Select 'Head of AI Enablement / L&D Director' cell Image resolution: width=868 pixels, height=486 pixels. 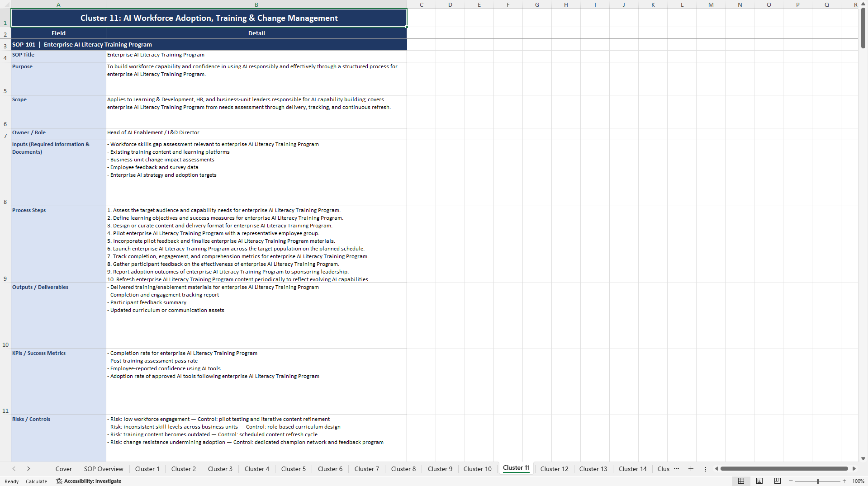click(x=256, y=134)
